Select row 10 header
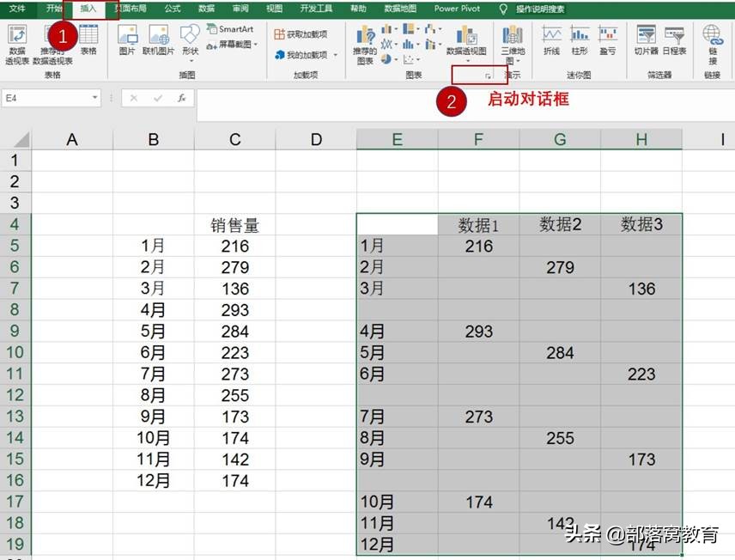 tap(15, 352)
